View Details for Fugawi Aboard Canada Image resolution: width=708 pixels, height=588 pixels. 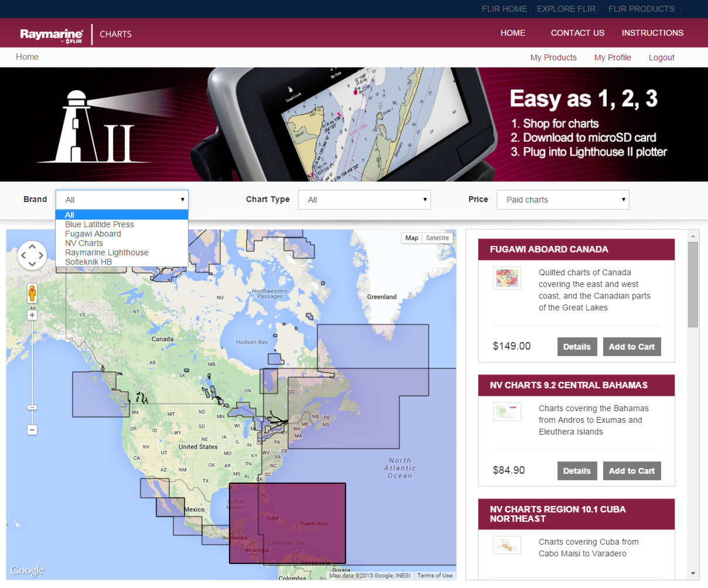(x=577, y=347)
